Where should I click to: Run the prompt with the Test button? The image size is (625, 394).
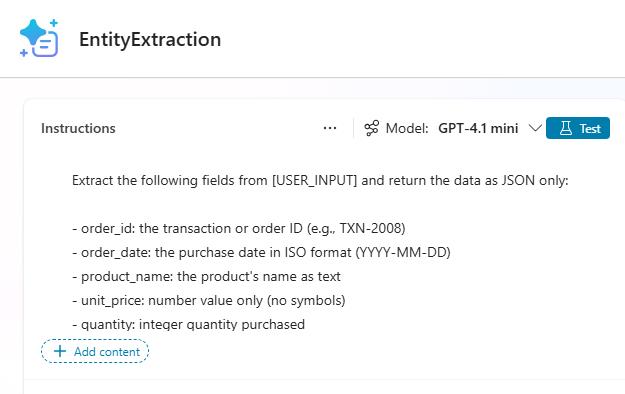click(578, 128)
